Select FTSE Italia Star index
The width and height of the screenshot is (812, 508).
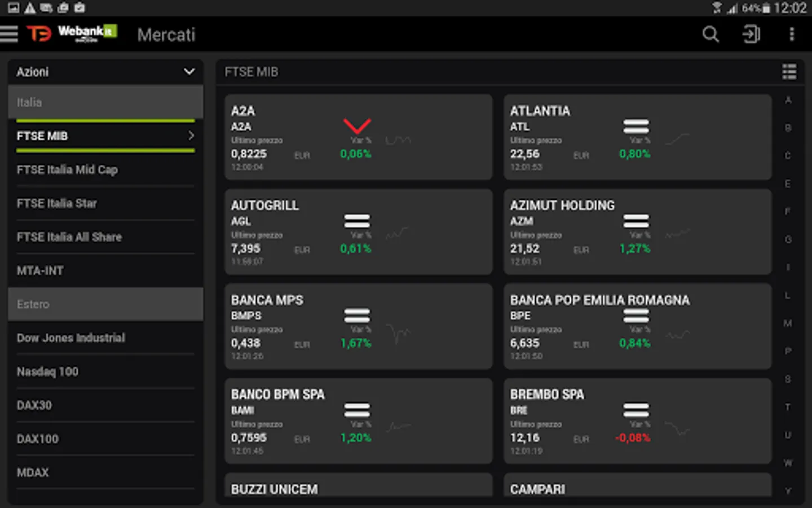pyautogui.click(x=56, y=203)
